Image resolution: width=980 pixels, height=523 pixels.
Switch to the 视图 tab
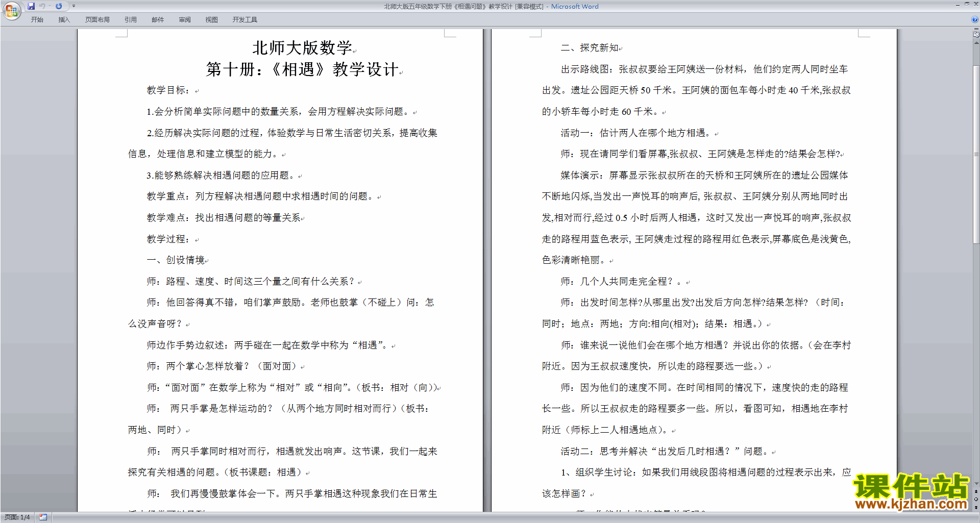(x=212, y=19)
